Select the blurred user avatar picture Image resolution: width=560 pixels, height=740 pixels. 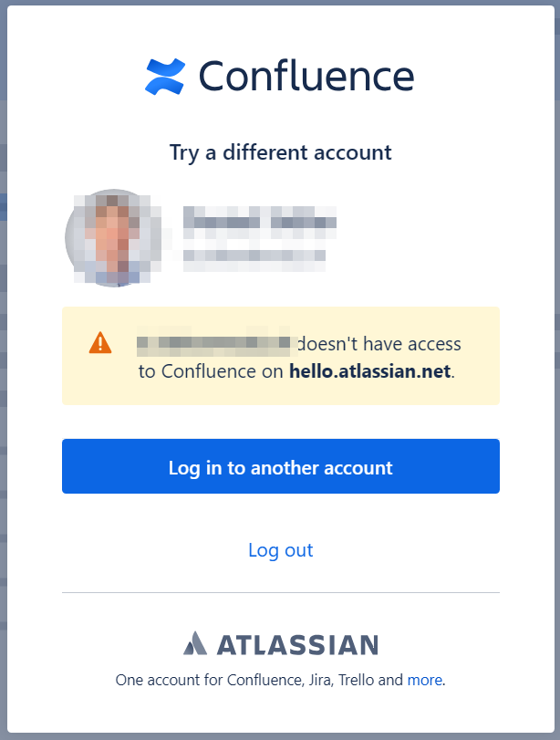(x=113, y=238)
